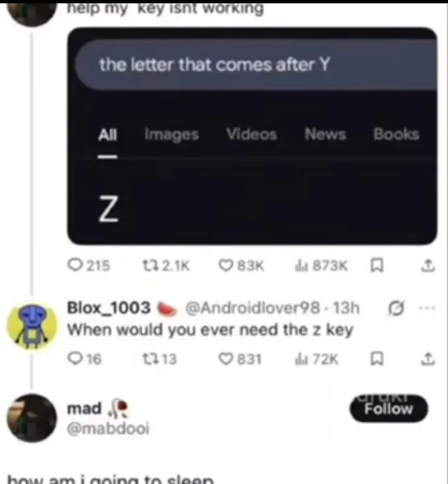448x484 pixels.
Task: Select the News search tab
Action: pyautogui.click(x=325, y=134)
